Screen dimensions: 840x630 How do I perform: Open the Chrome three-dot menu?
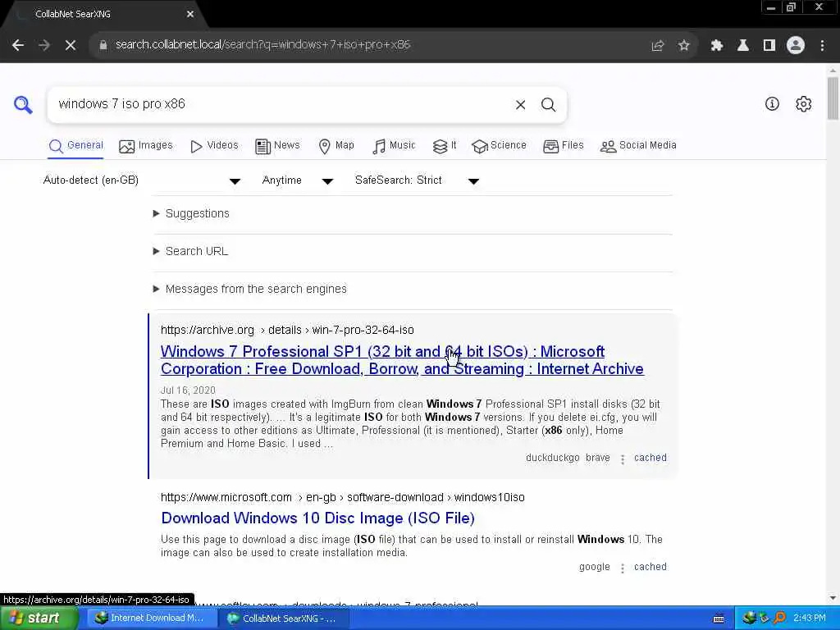point(822,46)
